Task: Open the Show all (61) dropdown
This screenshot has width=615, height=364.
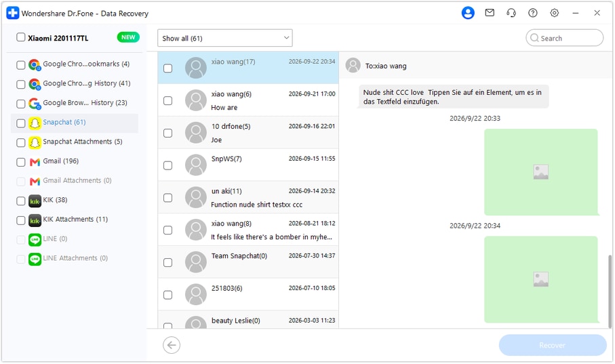Action: 224,38
